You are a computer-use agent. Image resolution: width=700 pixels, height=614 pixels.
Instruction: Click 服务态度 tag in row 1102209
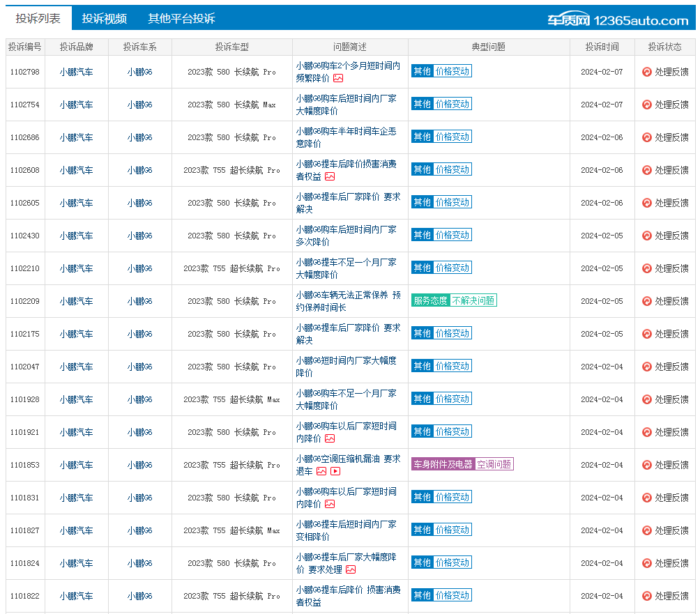[x=430, y=300]
